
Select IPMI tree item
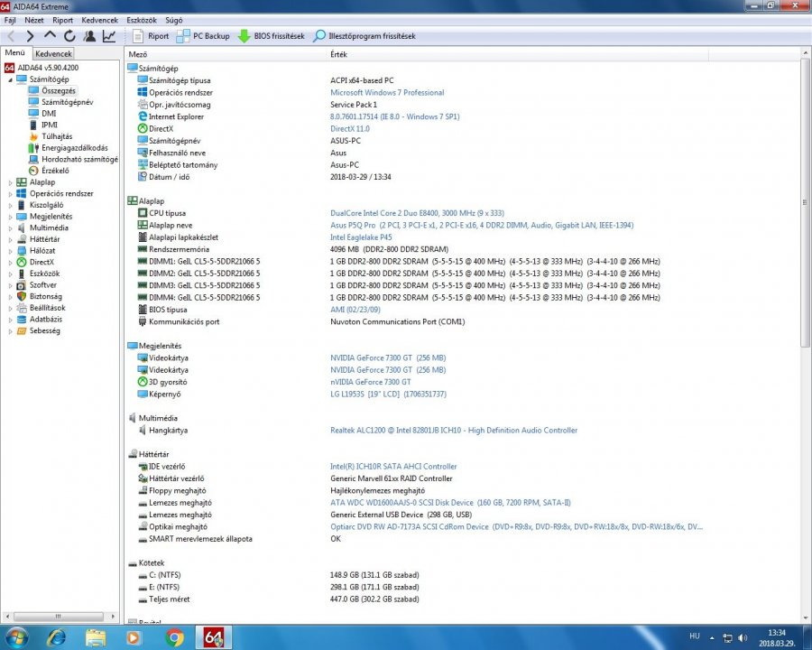pos(50,125)
